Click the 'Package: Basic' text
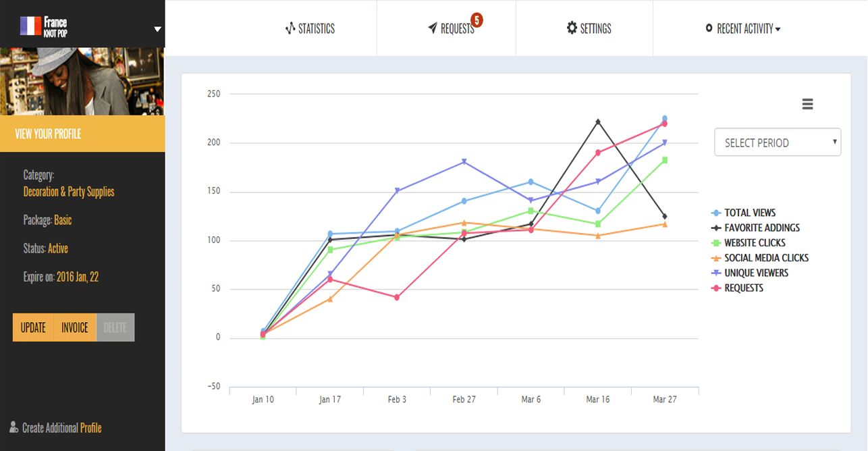 click(x=47, y=220)
